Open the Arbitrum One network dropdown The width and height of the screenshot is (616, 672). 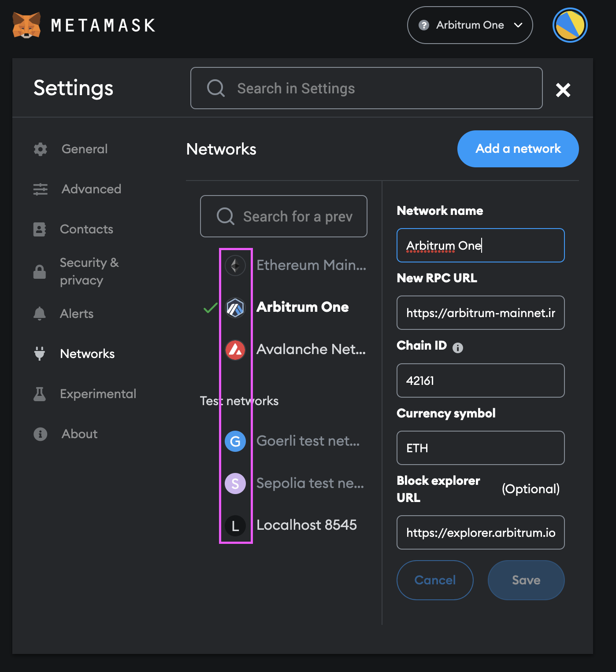470,25
